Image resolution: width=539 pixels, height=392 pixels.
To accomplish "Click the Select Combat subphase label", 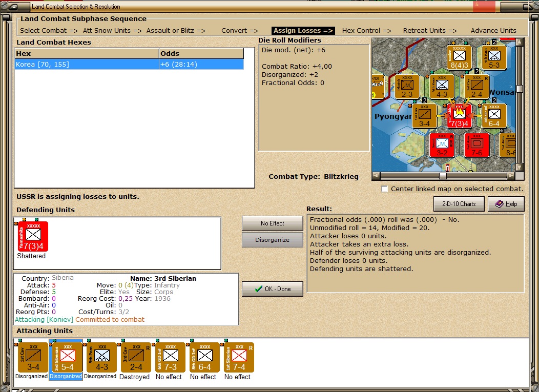I will (49, 30).
